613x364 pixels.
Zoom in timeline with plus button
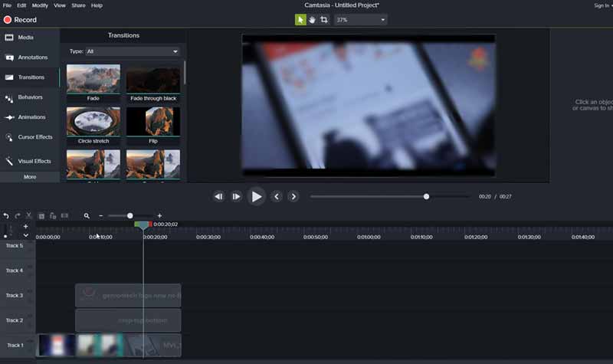(x=159, y=216)
